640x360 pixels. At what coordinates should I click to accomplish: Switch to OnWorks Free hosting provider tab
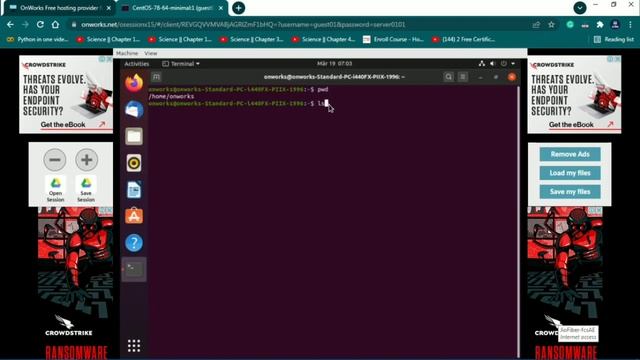(x=59, y=8)
